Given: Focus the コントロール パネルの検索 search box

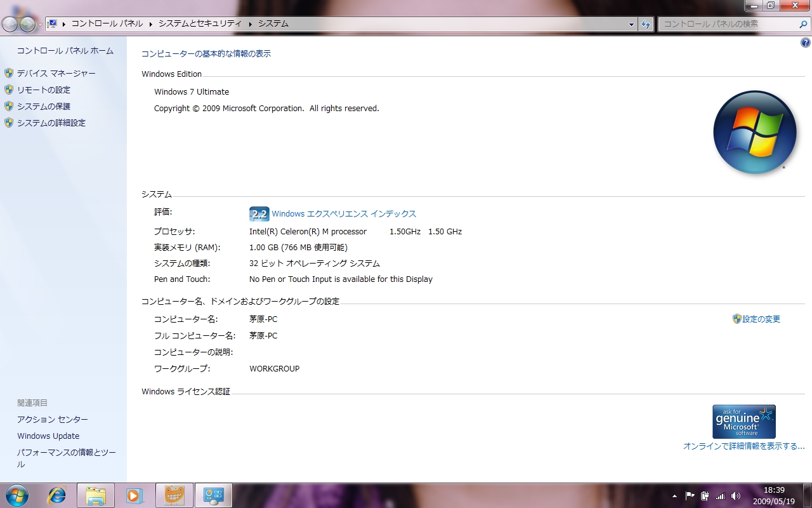Looking at the screenshot, I should pyautogui.click(x=727, y=24).
